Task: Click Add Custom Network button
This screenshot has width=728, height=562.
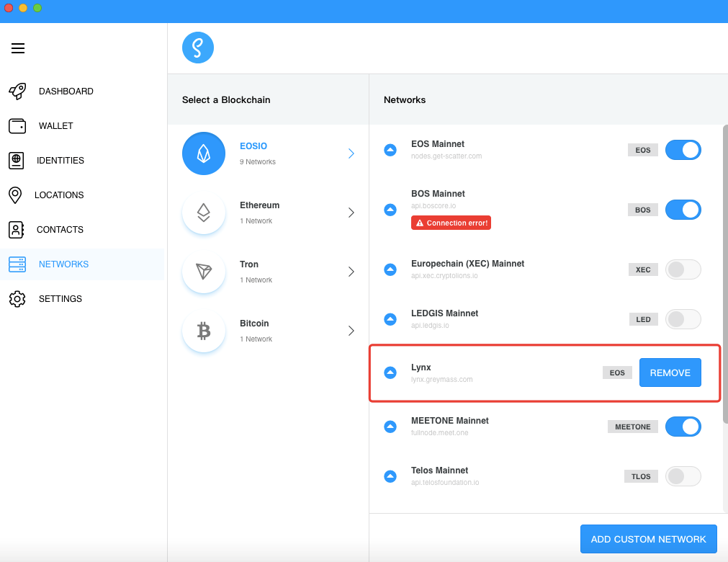Action: (x=648, y=539)
